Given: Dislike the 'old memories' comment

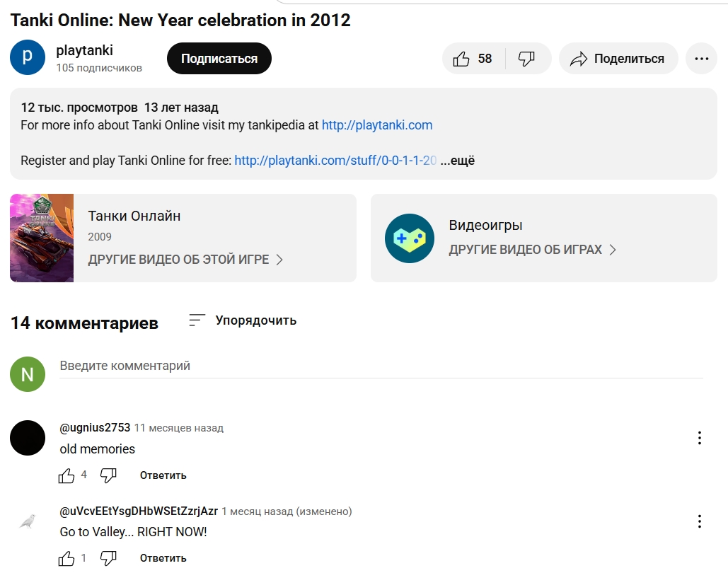Looking at the screenshot, I should coord(108,475).
